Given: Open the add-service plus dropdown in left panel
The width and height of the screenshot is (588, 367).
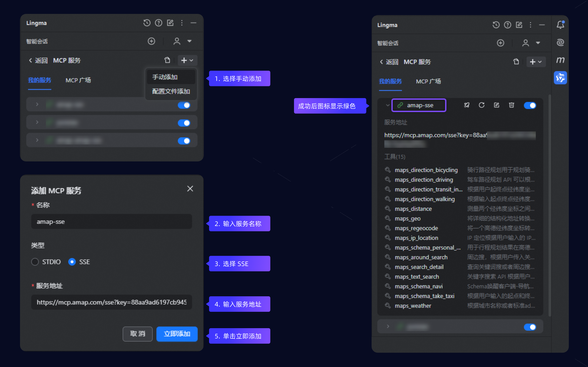Looking at the screenshot, I should coord(187,60).
